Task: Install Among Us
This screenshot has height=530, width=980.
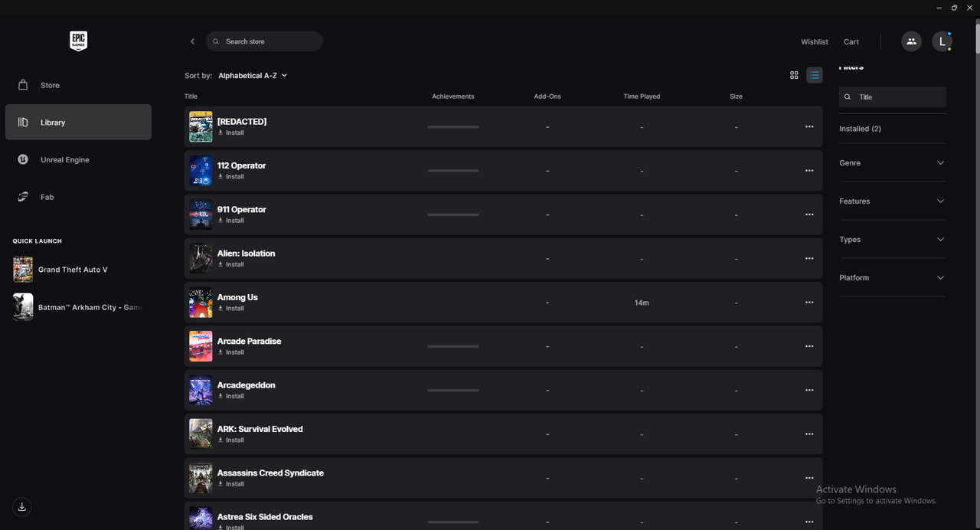Action: 230,308
